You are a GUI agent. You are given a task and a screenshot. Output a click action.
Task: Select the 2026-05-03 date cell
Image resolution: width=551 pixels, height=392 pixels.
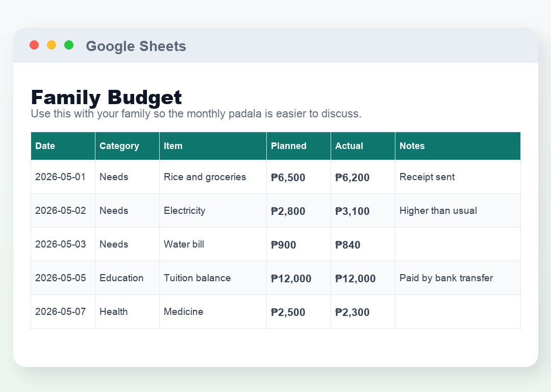(x=63, y=244)
